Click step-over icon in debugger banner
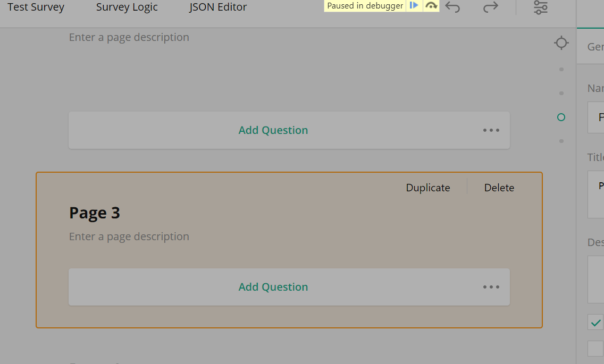The height and width of the screenshot is (364, 604). [x=431, y=5]
